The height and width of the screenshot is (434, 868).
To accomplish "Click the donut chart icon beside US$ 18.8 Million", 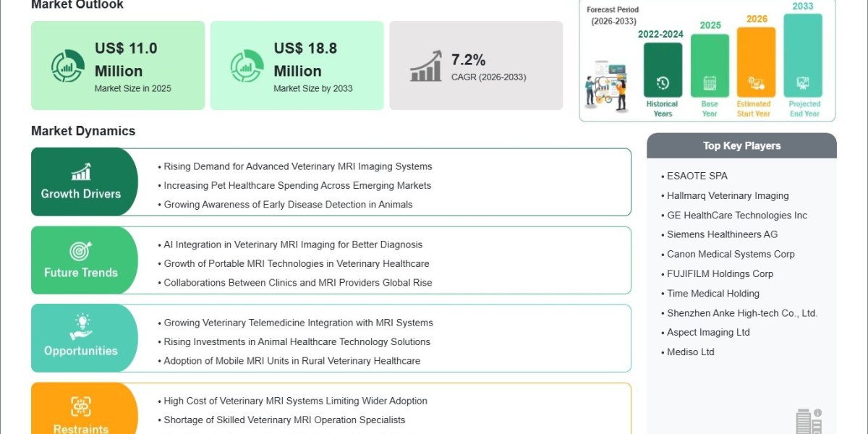I will [247, 67].
